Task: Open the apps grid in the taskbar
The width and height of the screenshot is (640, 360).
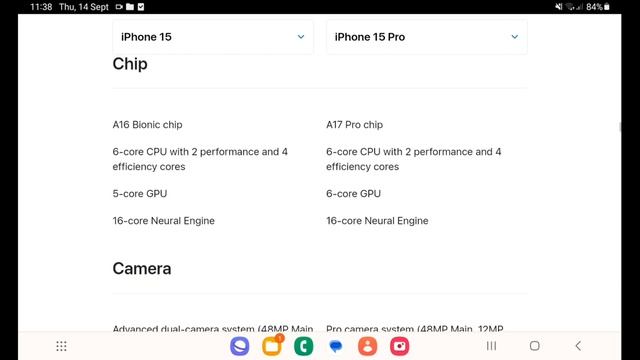Action: pos(61,346)
